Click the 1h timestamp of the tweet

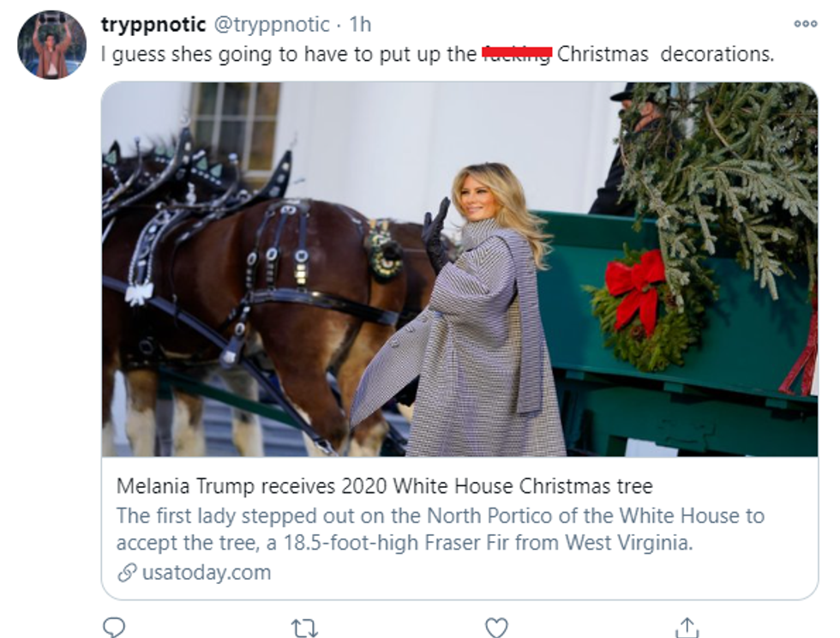360,24
